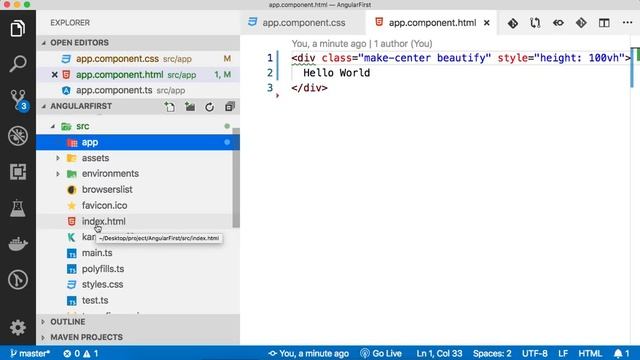This screenshot has height=360, width=640.
Task: Expand the environments folder
Action: click(x=58, y=174)
